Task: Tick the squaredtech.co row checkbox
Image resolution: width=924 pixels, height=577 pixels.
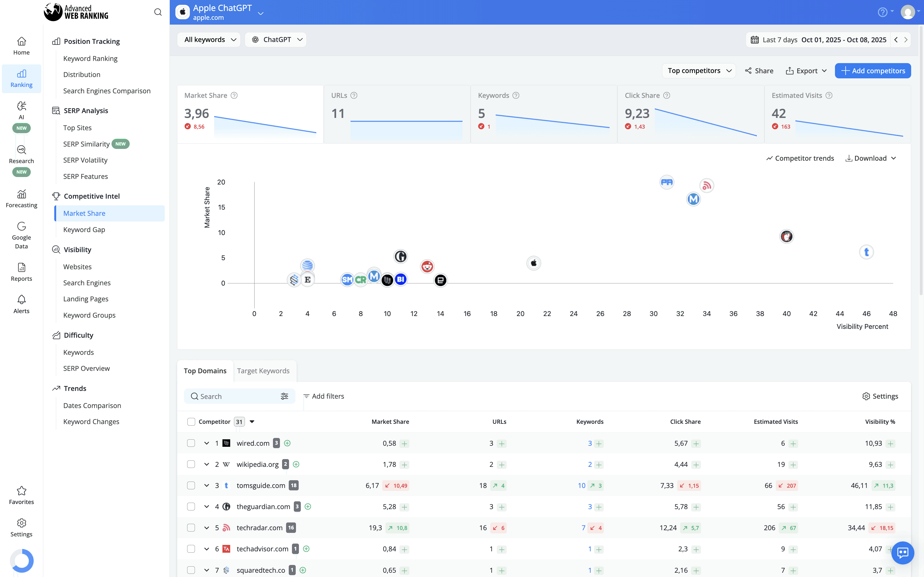Action: click(191, 570)
